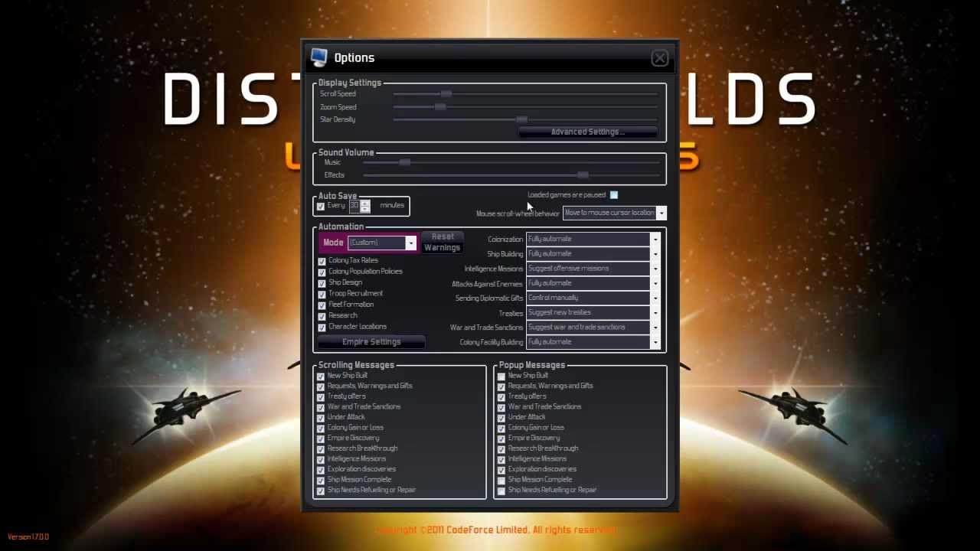The height and width of the screenshot is (551, 980).
Task: Toggle Scrolling Messages Intelligence Missions
Action: 321,459
